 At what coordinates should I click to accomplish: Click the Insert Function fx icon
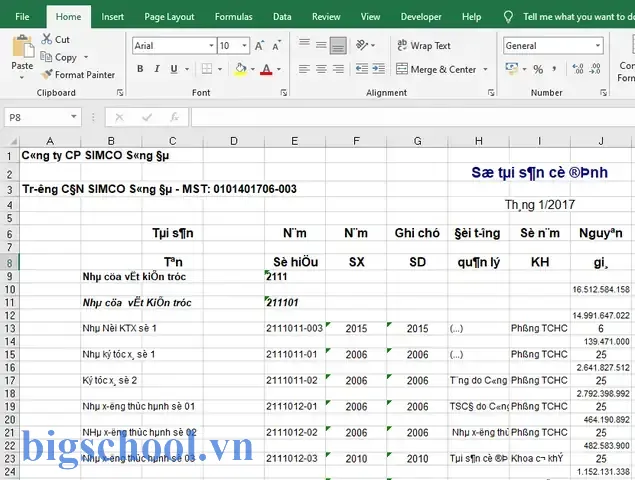pyautogui.click(x=175, y=117)
